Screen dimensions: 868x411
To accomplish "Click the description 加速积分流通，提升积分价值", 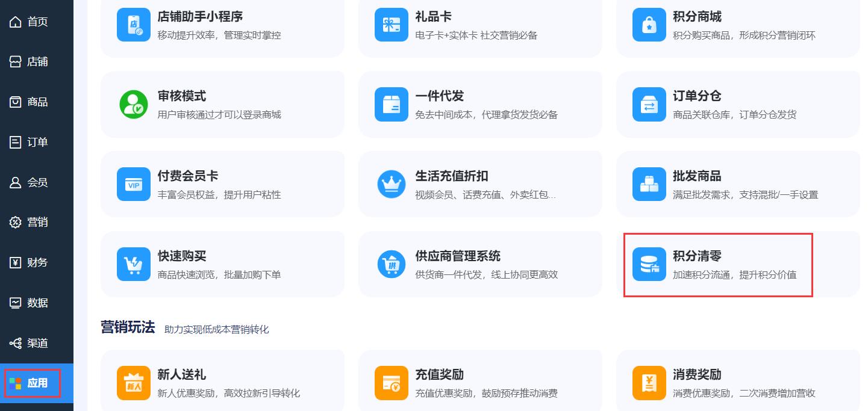I will click(x=735, y=274).
